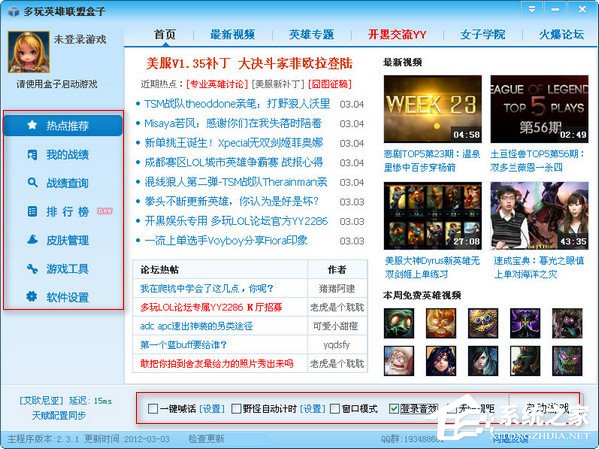The width and height of the screenshot is (599, 449).
Task: Click the wrench icon for 游戏工具
Action: click(x=32, y=269)
